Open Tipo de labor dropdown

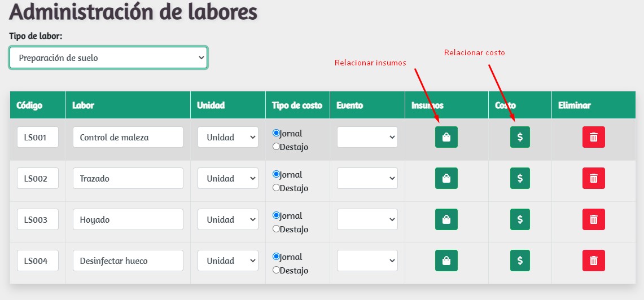click(108, 58)
